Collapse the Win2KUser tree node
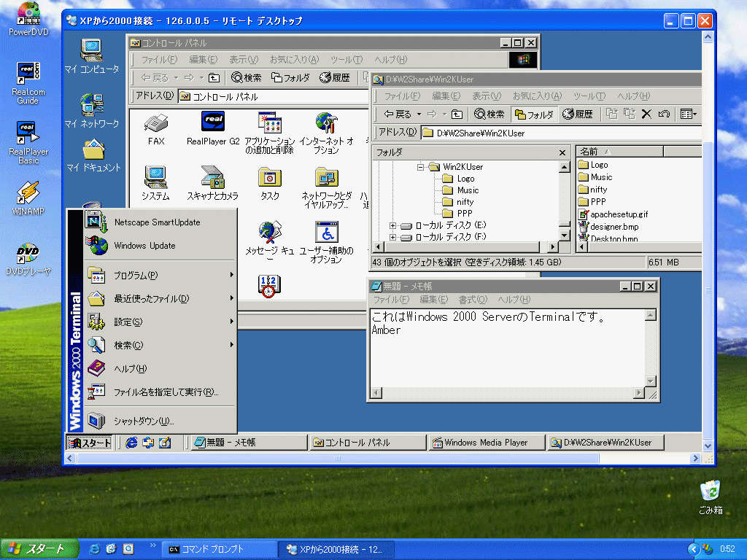Image resolution: width=747 pixels, height=560 pixels. pos(420,167)
